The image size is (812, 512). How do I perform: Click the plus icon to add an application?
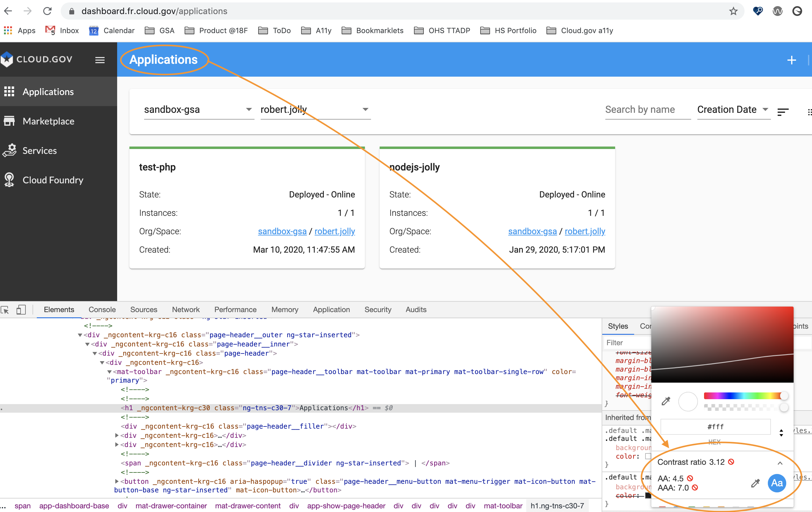791,60
